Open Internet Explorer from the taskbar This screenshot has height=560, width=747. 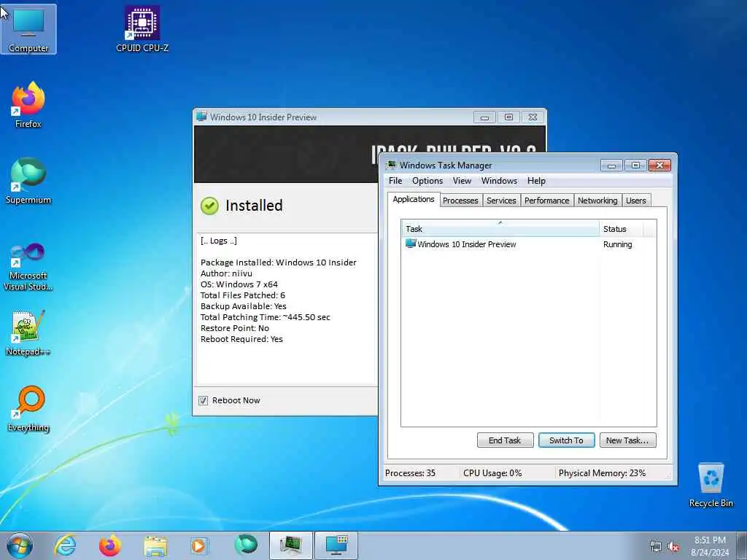[65, 545]
